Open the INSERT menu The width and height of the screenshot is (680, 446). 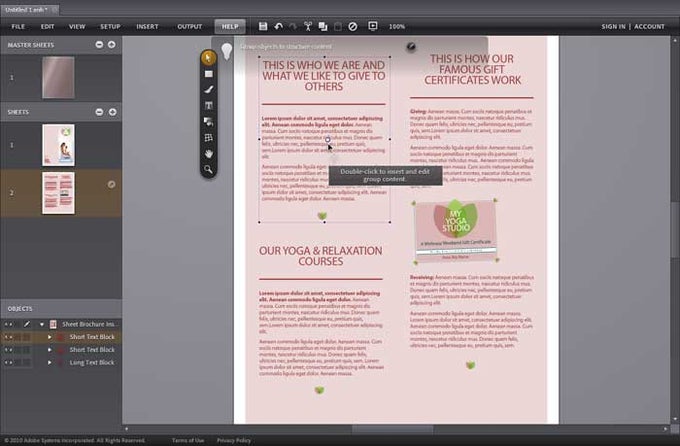pyautogui.click(x=147, y=26)
